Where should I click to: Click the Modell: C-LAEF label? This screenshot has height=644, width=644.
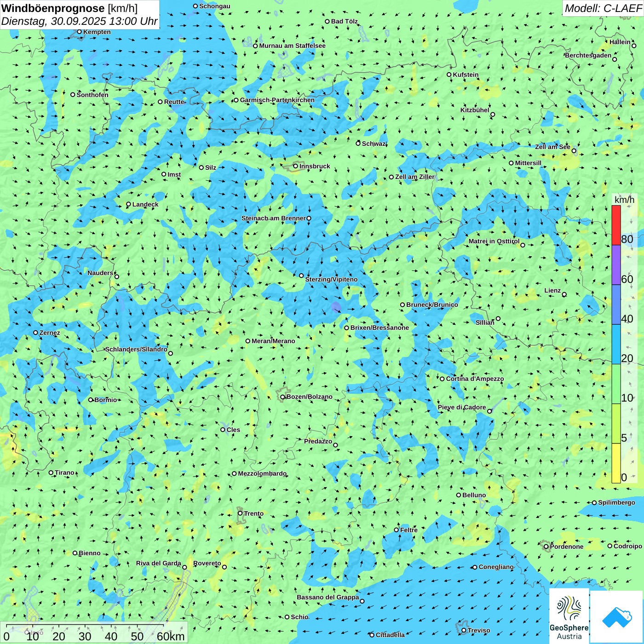click(603, 8)
